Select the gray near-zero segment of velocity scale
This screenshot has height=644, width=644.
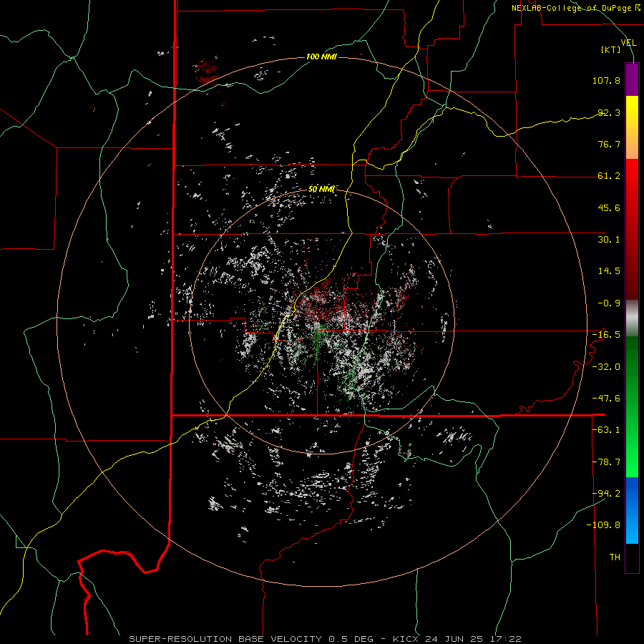click(632, 318)
